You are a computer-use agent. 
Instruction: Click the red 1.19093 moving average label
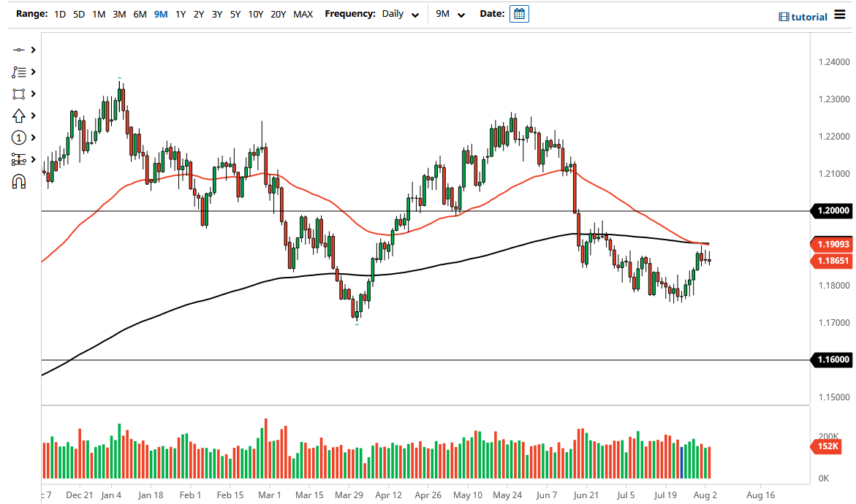(x=832, y=243)
